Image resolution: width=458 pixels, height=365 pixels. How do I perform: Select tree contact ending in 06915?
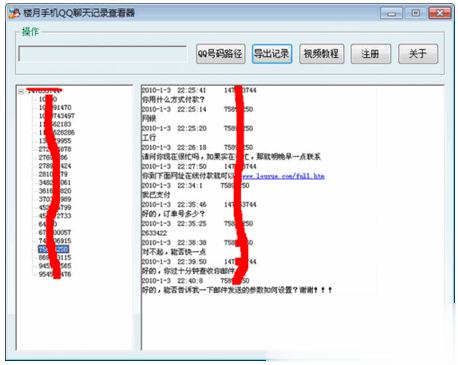55,241
